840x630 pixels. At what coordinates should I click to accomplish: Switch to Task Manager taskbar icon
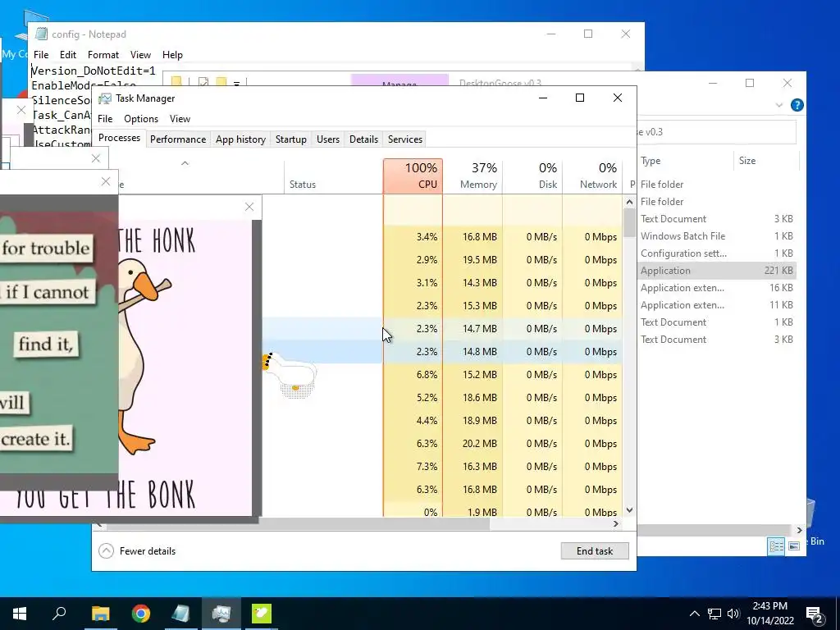pyautogui.click(x=221, y=614)
